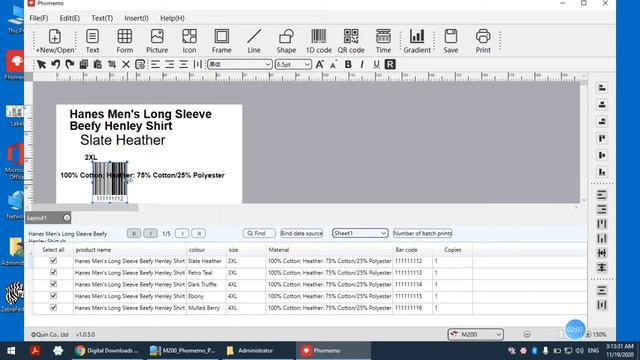The height and width of the screenshot is (360, 640).
Task: Insert a QR code
Action: [351, 41]
